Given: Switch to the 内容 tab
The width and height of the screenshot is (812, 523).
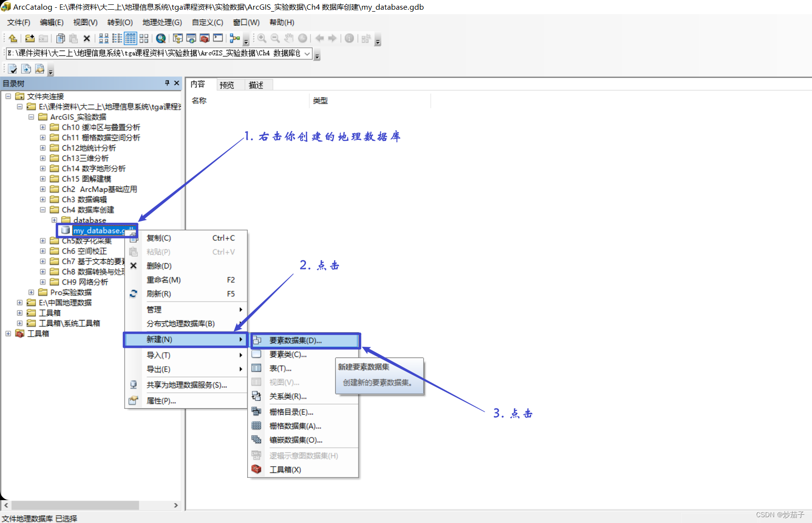Looking at the screenshot, I should pyautogui.click(x=198, y=84).
